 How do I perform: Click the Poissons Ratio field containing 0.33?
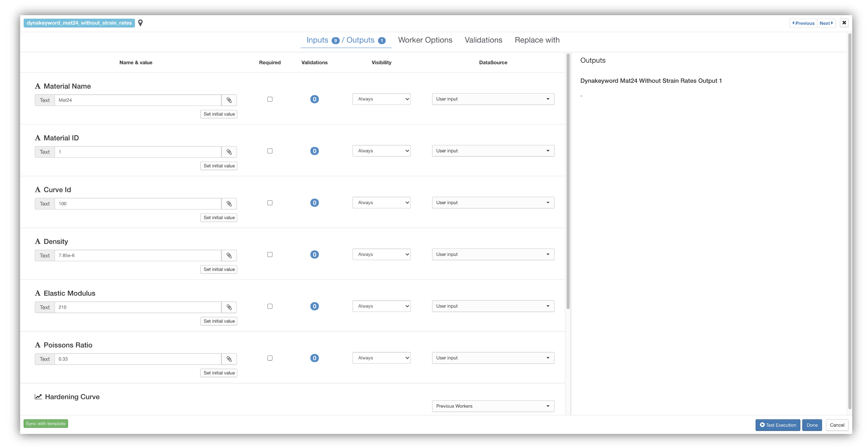coord(138,359)
